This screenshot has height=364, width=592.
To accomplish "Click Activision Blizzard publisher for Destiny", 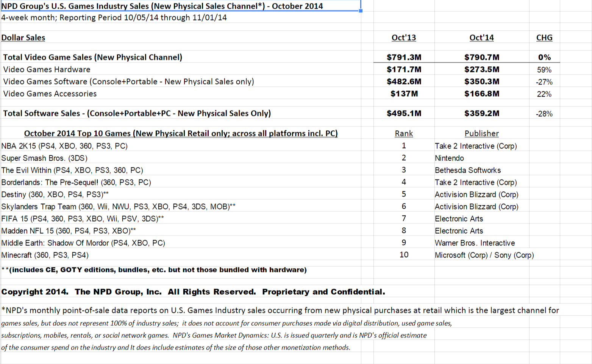I will (476, 194).
